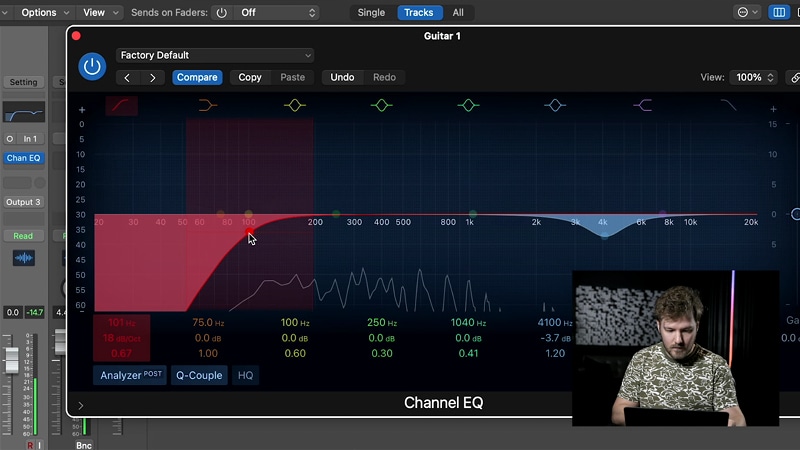Open the Options menu

(44, 13)
